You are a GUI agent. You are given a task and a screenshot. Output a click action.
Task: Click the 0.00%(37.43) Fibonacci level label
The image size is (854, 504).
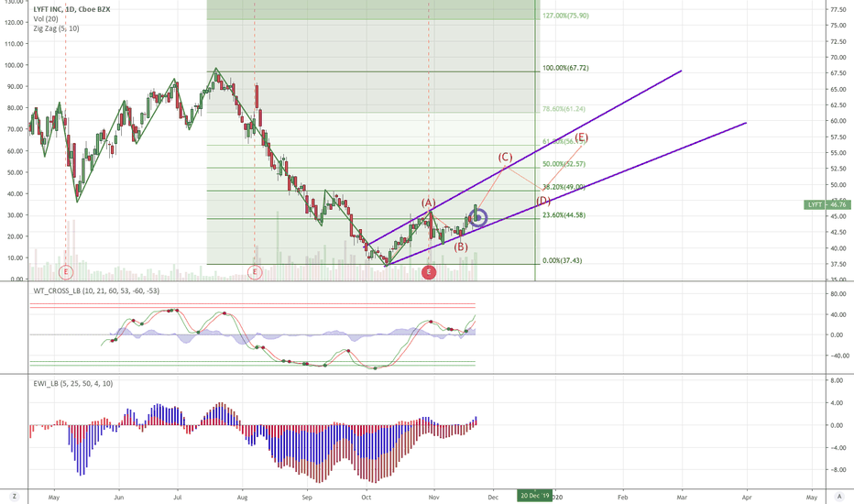pyautogui.click(x=562, y=260)
